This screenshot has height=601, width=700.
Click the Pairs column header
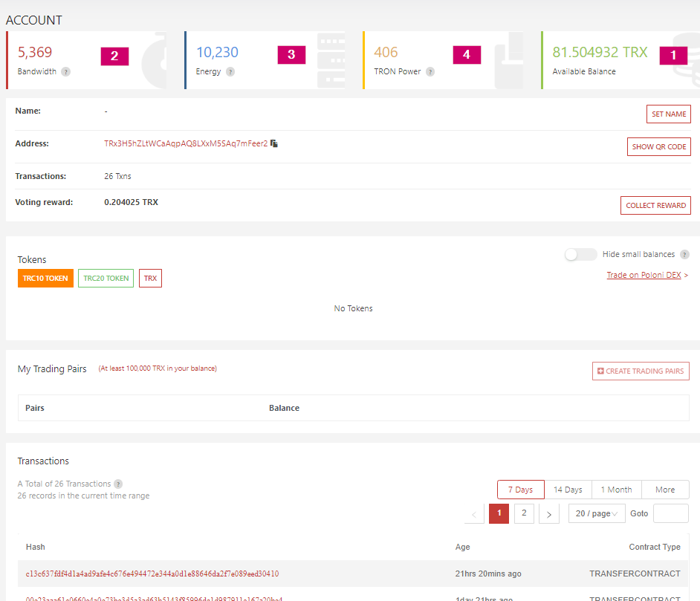35,408
